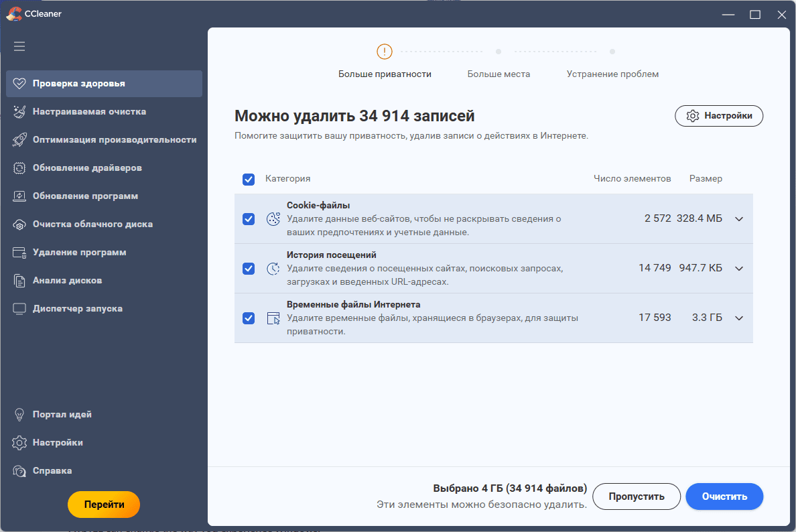796x532 pixels.
Task: Click the Пропустить button
Action: point(637,496)
